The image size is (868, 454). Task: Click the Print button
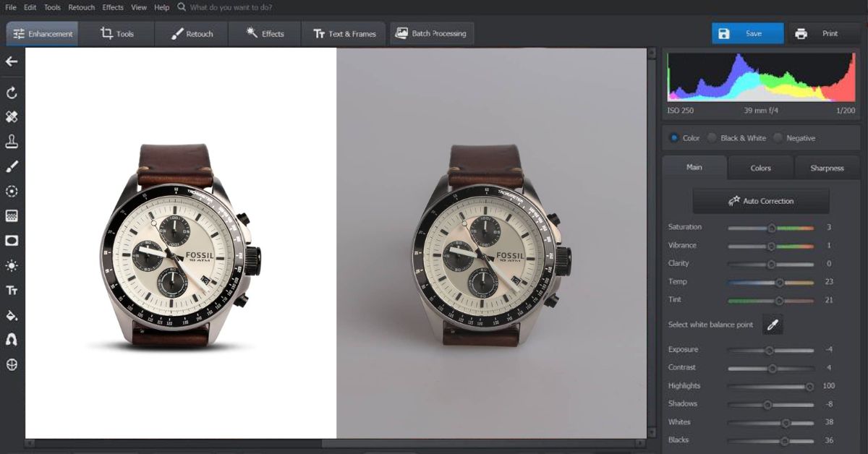[x=822, y=33]
